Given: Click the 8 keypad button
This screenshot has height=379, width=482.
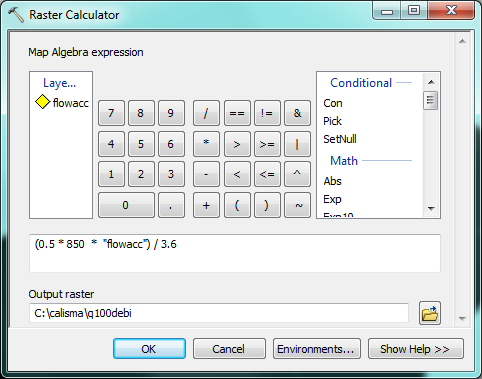Looking at the screenshot, I should coord(141,113).
